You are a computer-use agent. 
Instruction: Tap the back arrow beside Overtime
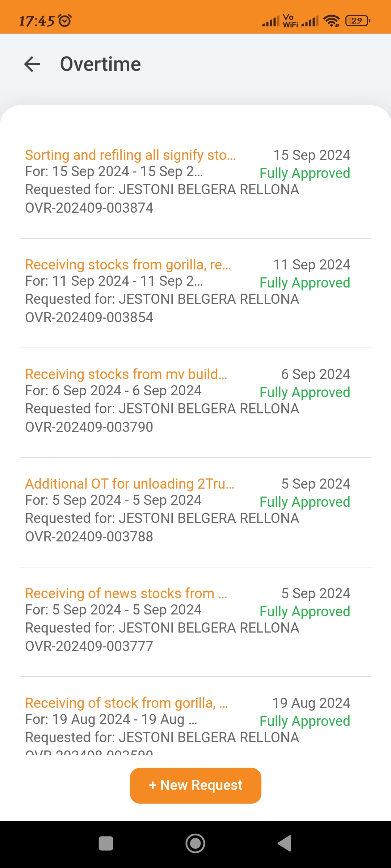click(32, 64)
